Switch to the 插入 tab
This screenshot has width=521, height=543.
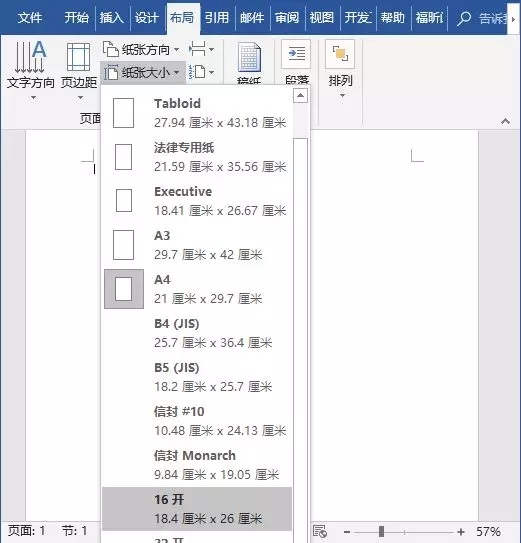(x=112, y=17)
